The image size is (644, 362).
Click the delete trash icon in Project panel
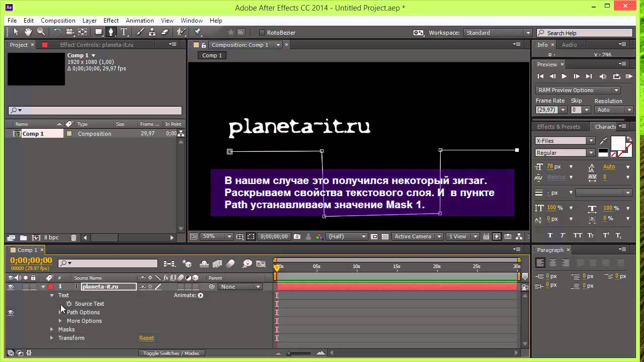[x=73, y=237]
